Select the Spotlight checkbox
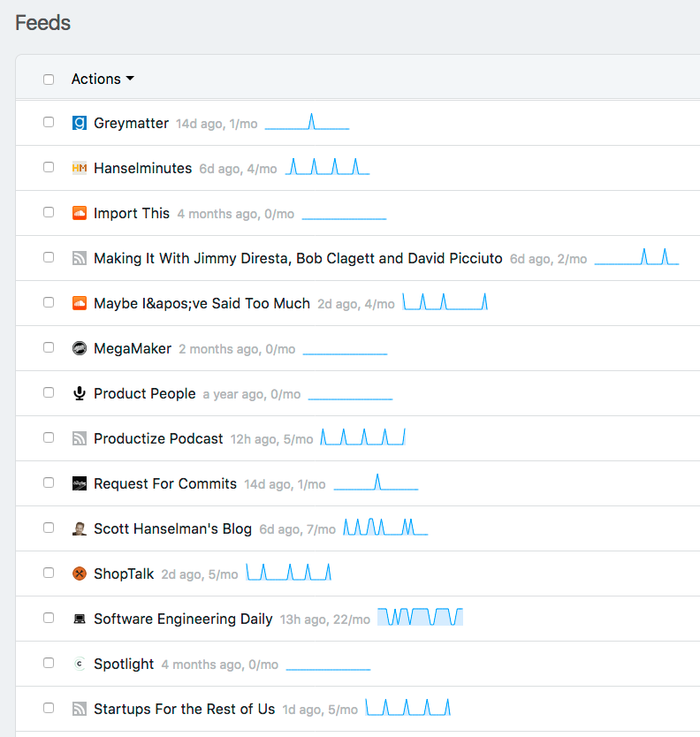Screen dimensions: 700x737 pos(49,663)
